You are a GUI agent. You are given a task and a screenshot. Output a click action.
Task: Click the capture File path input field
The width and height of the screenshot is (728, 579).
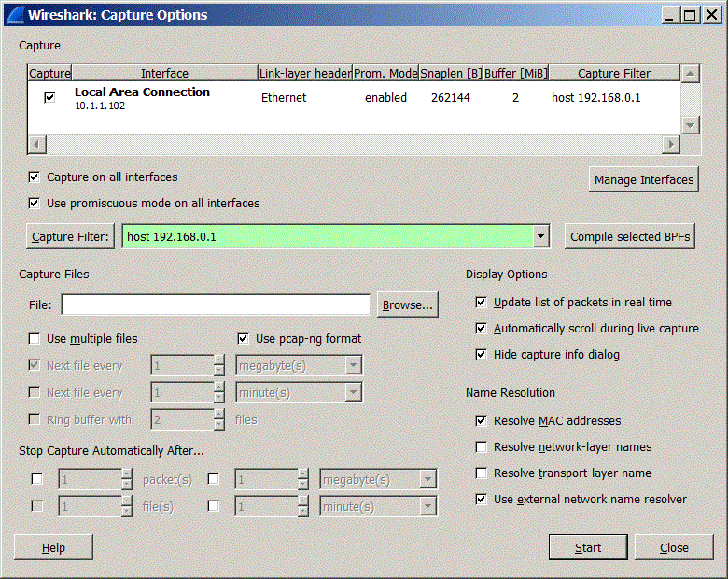point(216,304)
